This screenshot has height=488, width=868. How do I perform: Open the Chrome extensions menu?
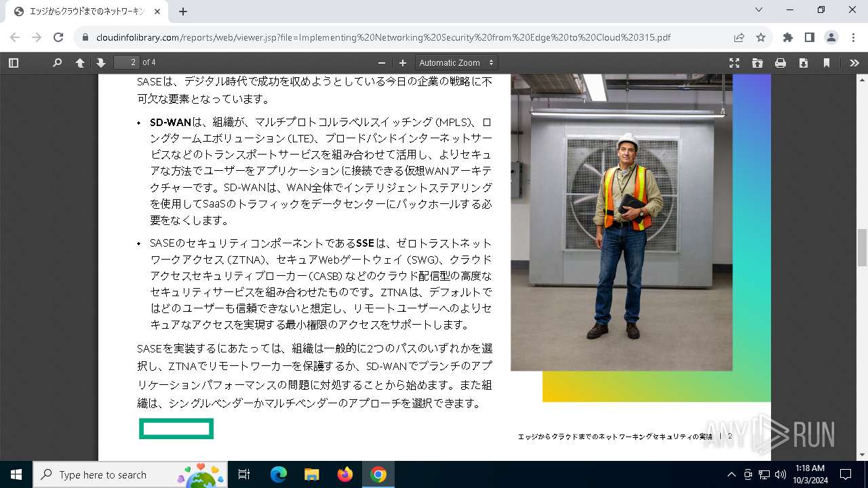point(788,37)
